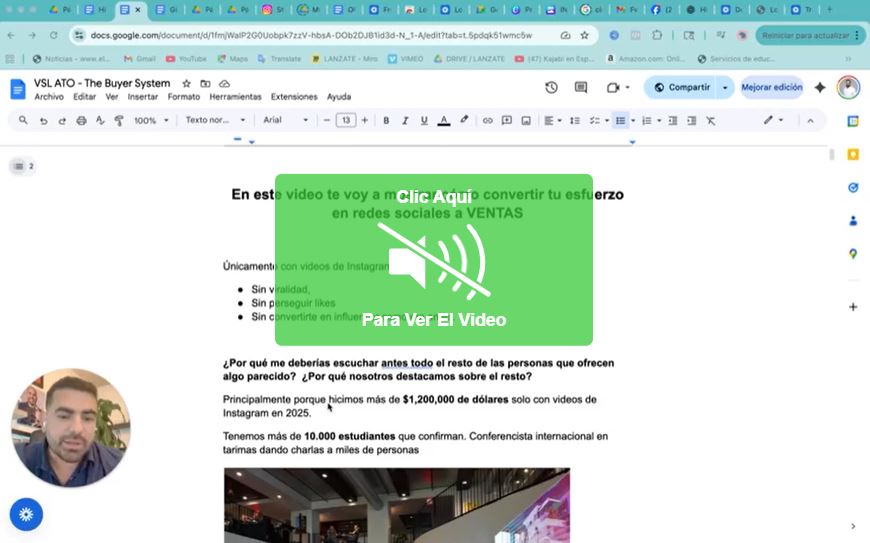Collapse the toolbar with the chevron
The image size is (870, 543).
click(x=810, y=120)
